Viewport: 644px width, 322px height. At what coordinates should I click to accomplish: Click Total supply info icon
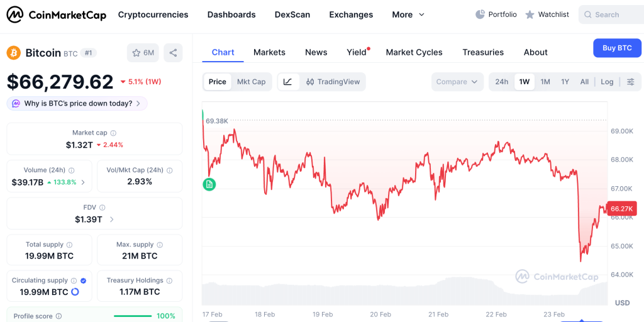pos(69,245)
